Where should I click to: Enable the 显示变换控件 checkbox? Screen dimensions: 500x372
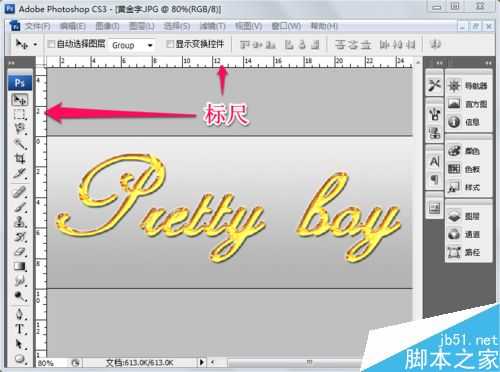point(170,44)
